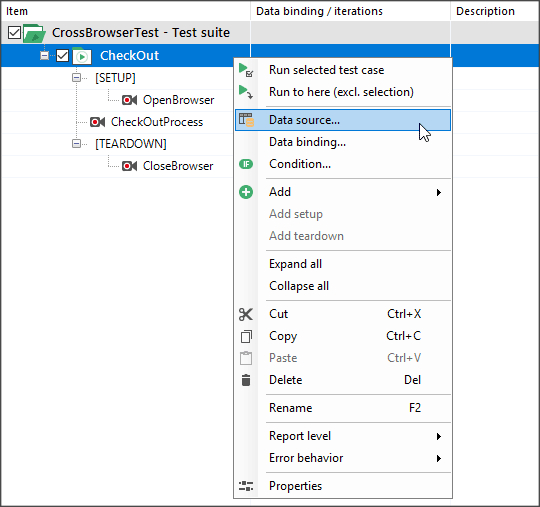Choose Expand all in context menu
The height and width of the screenshot is (507, 540).
point(343,264)
